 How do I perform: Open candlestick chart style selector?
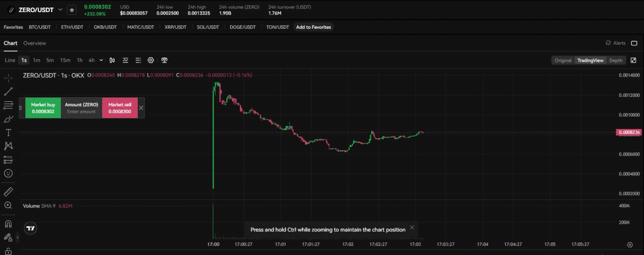coord(112,60)
